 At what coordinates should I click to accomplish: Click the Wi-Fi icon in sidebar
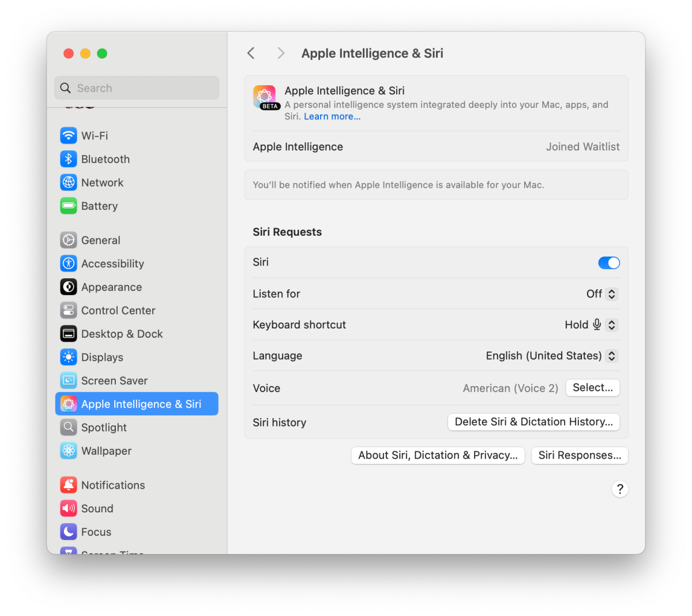click(69, 135)
